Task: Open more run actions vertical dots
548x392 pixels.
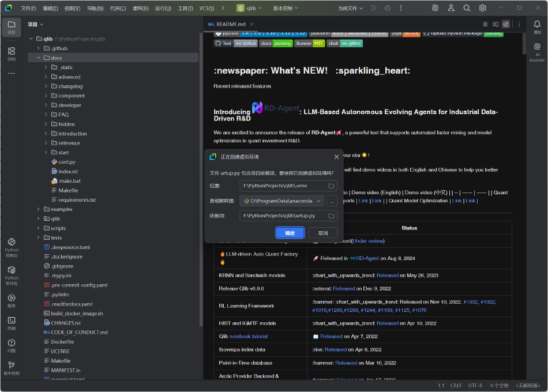Action: (401, 7)
